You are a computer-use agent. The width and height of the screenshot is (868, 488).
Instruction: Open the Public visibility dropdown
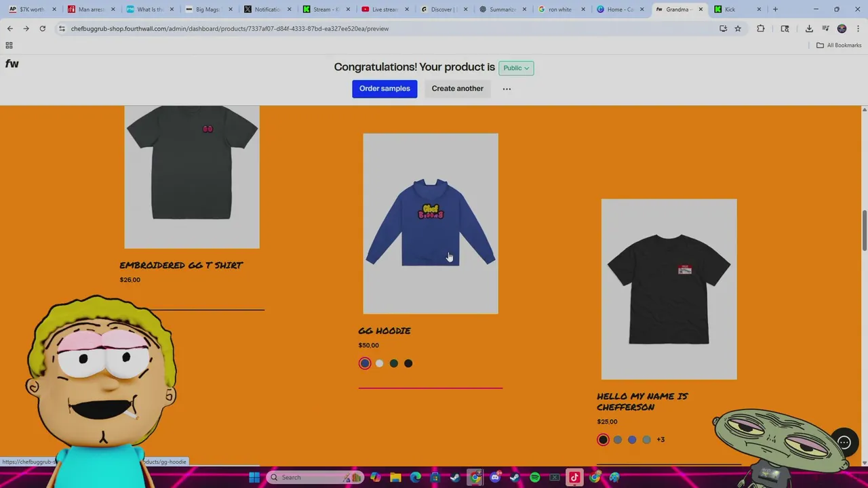coord(516,68)
